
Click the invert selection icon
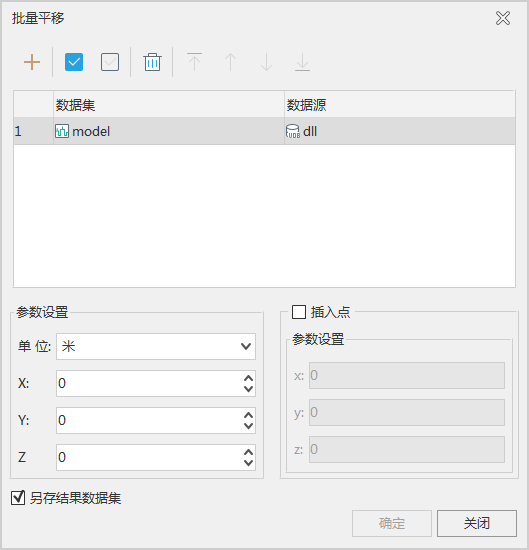tap(110, 62)
